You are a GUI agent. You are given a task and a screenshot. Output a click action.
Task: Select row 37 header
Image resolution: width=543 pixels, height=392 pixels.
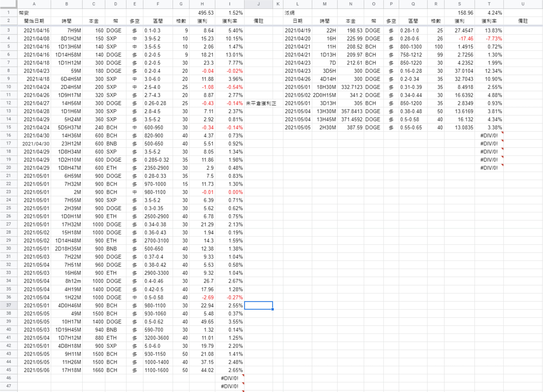tap(9, 305)
